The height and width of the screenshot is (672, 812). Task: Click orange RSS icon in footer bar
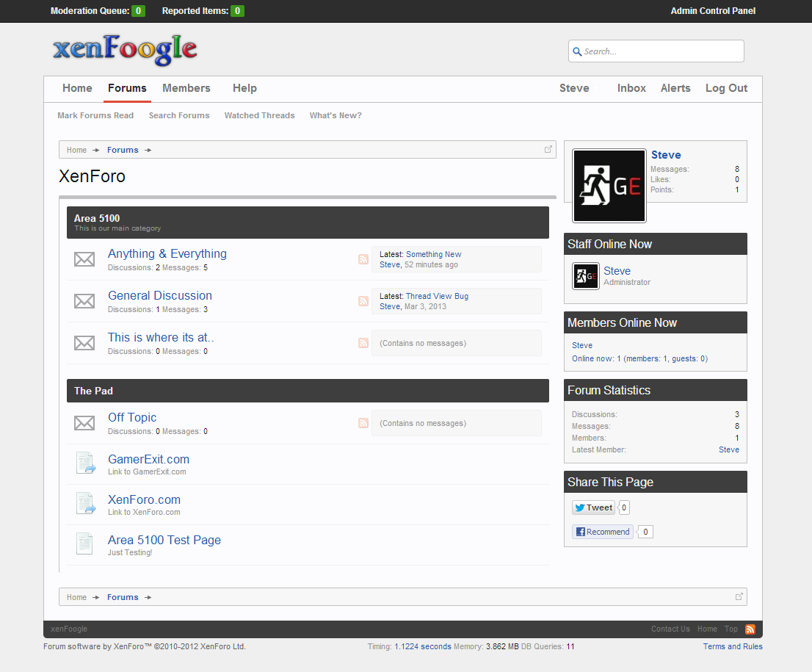click(750, 629)
